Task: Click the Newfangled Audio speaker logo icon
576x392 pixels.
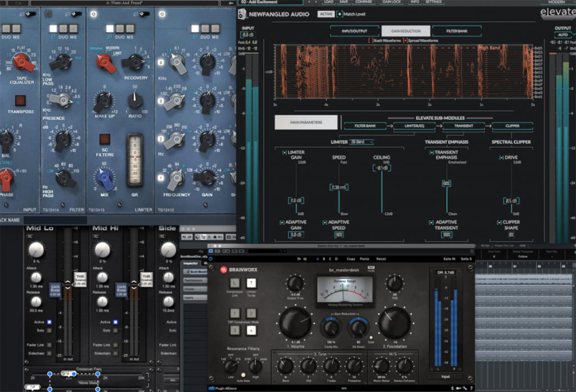Action: click(x=241, y=14)
